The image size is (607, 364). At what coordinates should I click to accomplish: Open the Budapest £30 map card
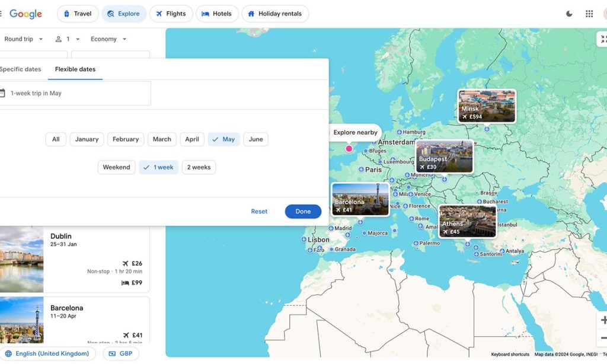point(445,157)
